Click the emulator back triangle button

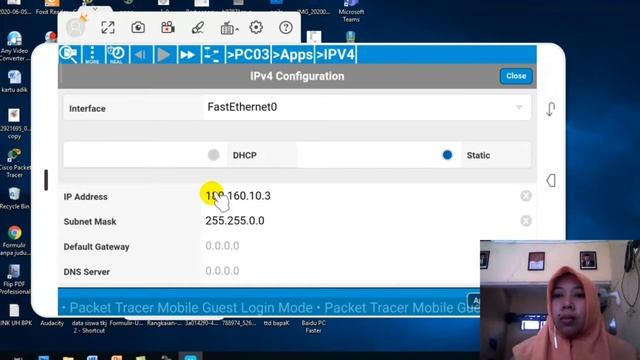pos(551,180)
